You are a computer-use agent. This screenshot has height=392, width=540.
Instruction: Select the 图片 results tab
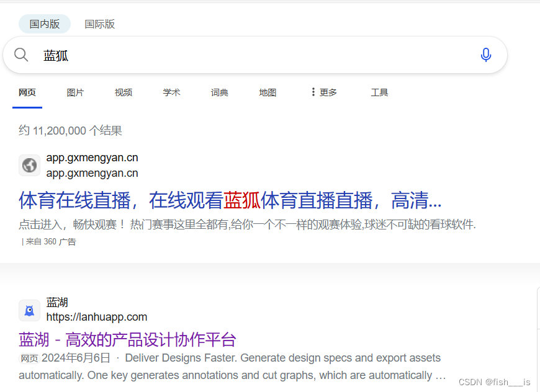(75, 92)
